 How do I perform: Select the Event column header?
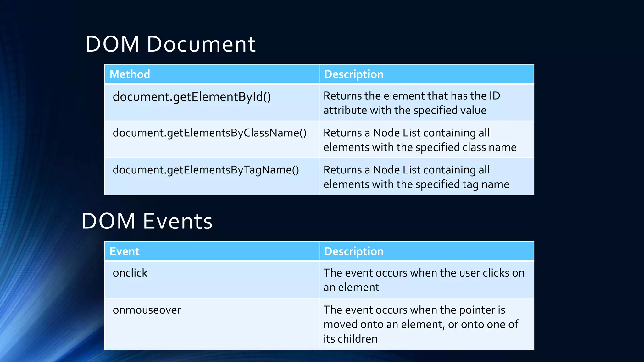click(125, 251)
